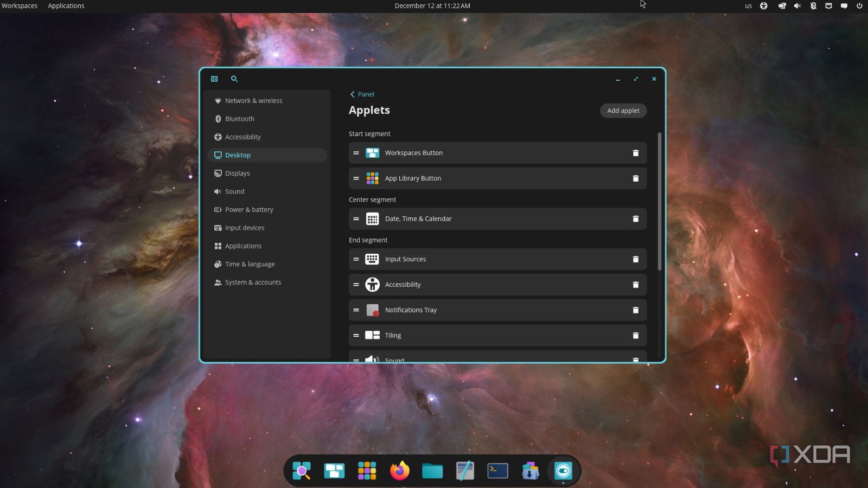This screenshot has height=488, width=868.
Task: Click the applets list vertical scrollbar
Action: tap(660, 201)
